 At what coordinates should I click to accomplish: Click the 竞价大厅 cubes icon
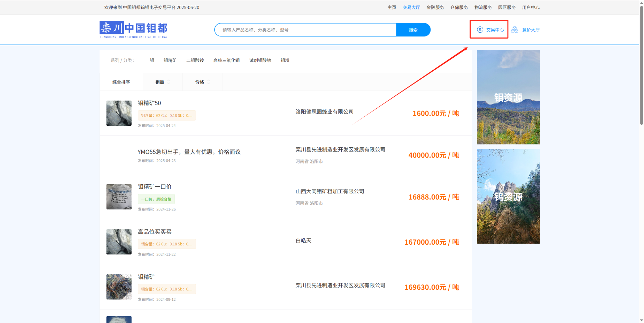[515, 30]
